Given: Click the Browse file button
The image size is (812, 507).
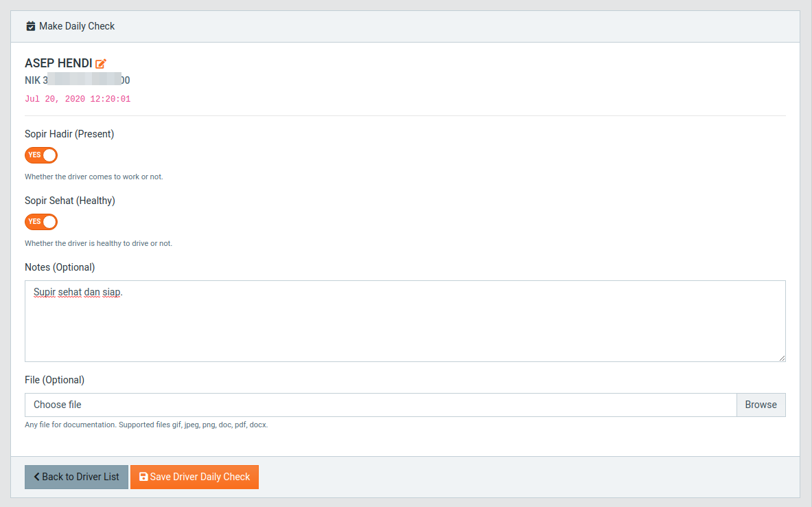Looking at the screenshot, I should click(x=761, y=405).
